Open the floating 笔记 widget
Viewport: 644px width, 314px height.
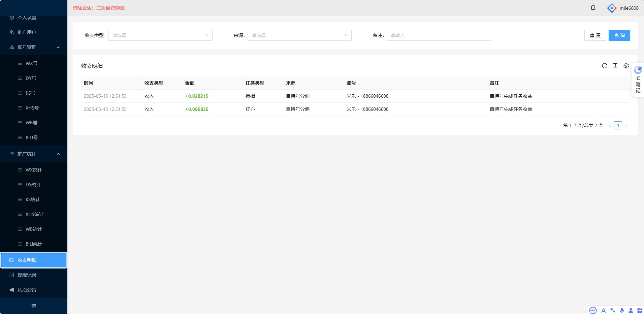[638, 80]
